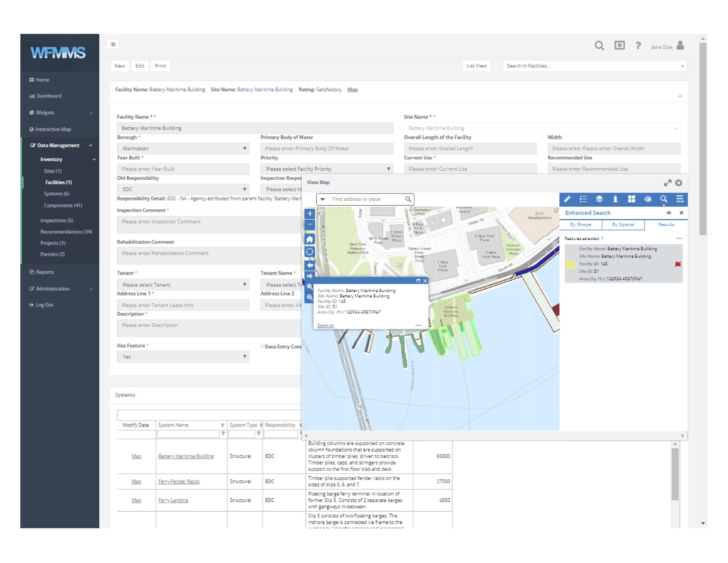Open the System Name column filter icon

pos(222,425)
